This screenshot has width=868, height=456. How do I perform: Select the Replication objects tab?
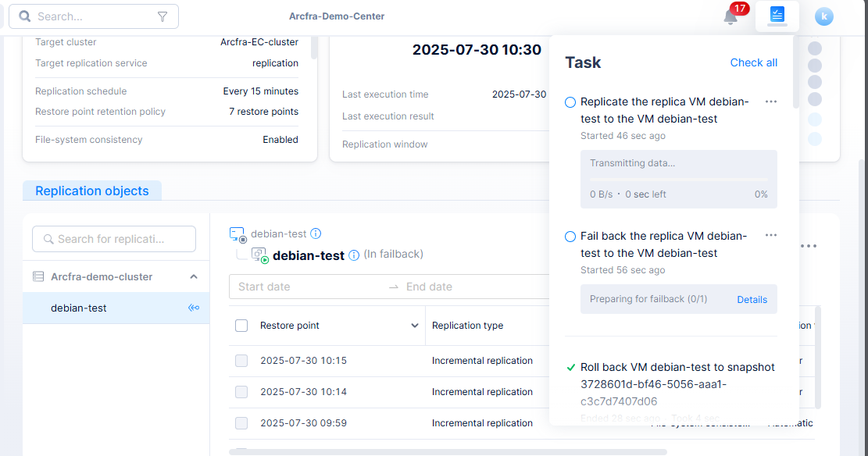pos(91,191)
